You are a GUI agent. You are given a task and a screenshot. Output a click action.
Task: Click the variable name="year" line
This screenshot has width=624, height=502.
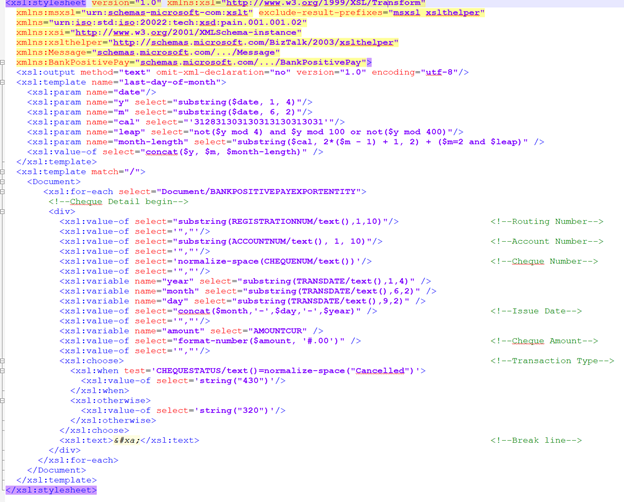(245, 281)
